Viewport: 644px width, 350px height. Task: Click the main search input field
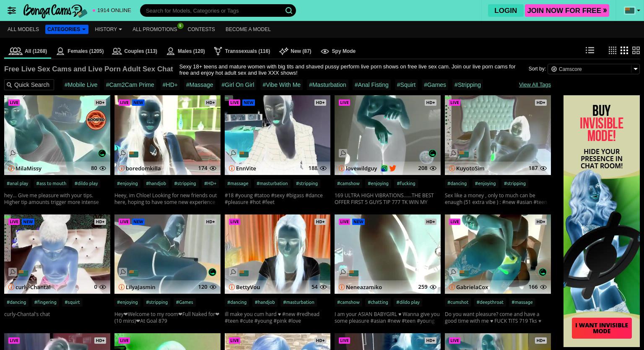[213, 10]
